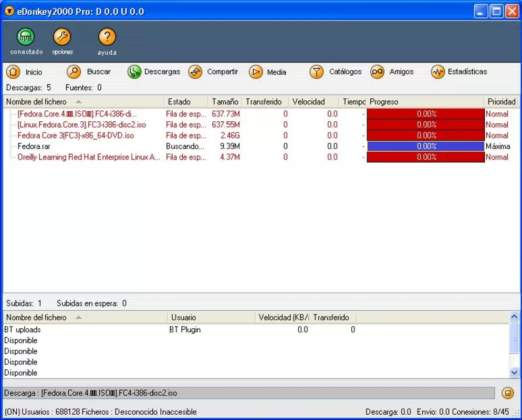Select the BT uploads row
Screen dimensions: 522x420
click(256, 330)
